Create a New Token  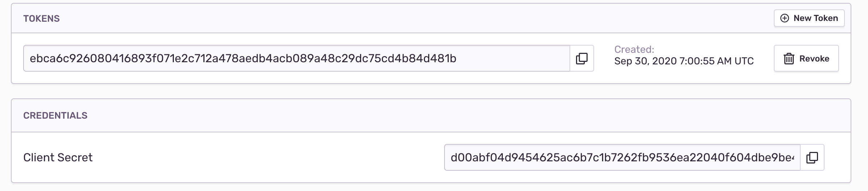point(809,18)
